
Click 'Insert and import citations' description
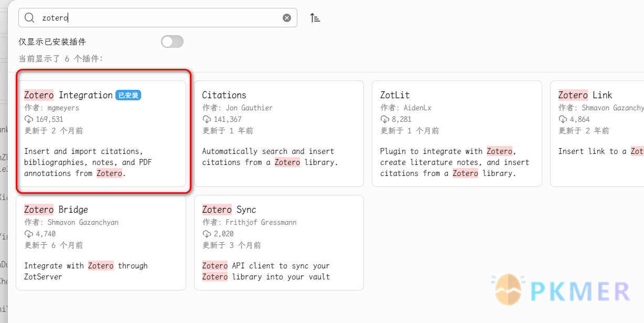point(88,162)
